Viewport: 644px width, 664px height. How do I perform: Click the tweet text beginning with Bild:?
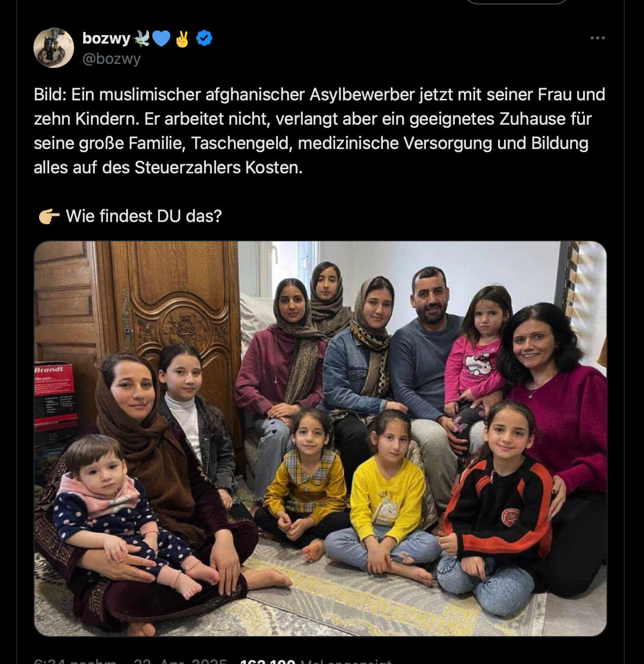319,131
